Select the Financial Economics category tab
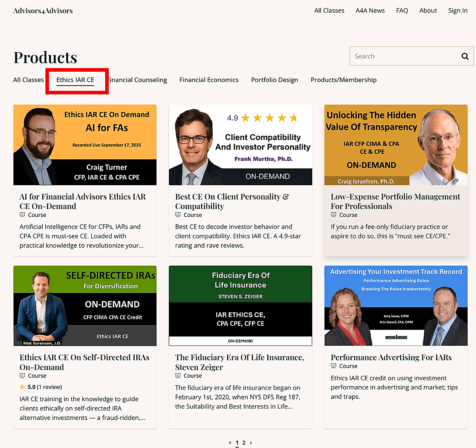 click(209, 80)
